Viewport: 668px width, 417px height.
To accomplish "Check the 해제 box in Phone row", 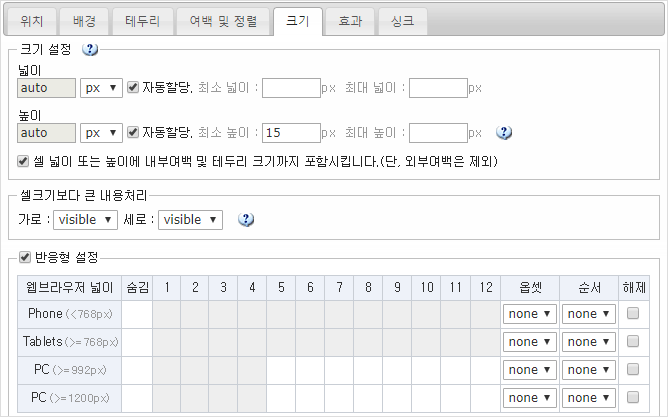I will [x=632, y=314].
